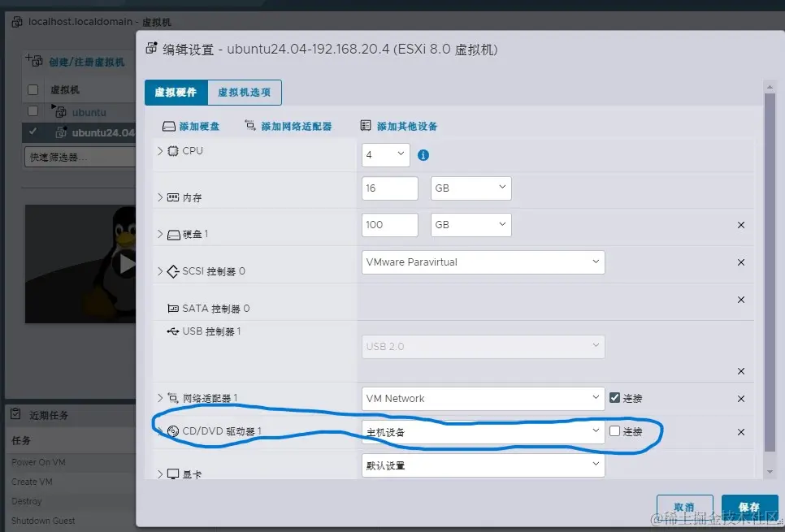Expand the Network adapter 1 row
The width and height of the screenshot is (785, 532).
pyautogui.click(x=160, y=398)
